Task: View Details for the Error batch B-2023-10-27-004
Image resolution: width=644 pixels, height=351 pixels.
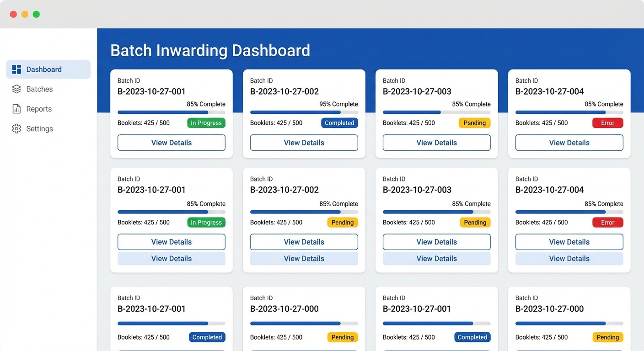Action: tap(569, 143)
